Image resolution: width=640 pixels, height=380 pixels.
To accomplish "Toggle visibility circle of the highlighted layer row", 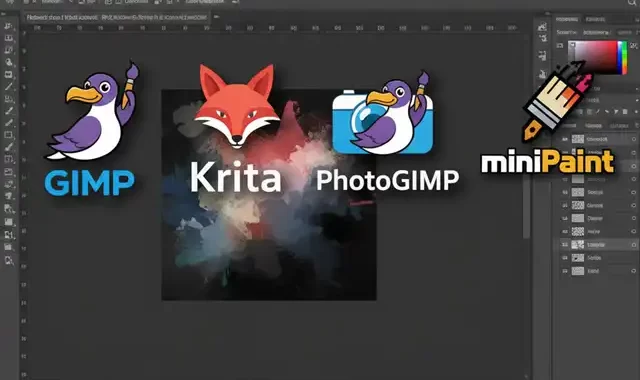I will pos(633,245).
